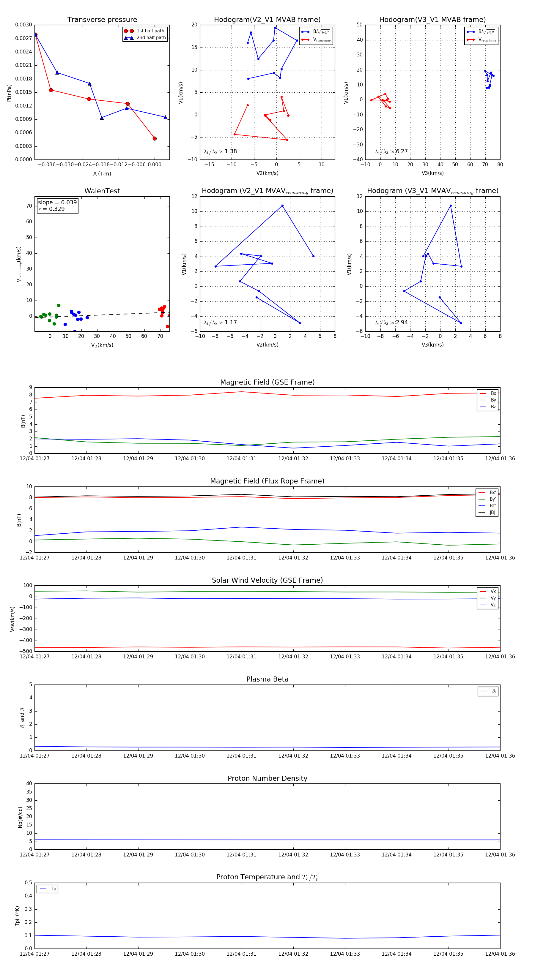Click the Bx legend entry

coord(488,393)
